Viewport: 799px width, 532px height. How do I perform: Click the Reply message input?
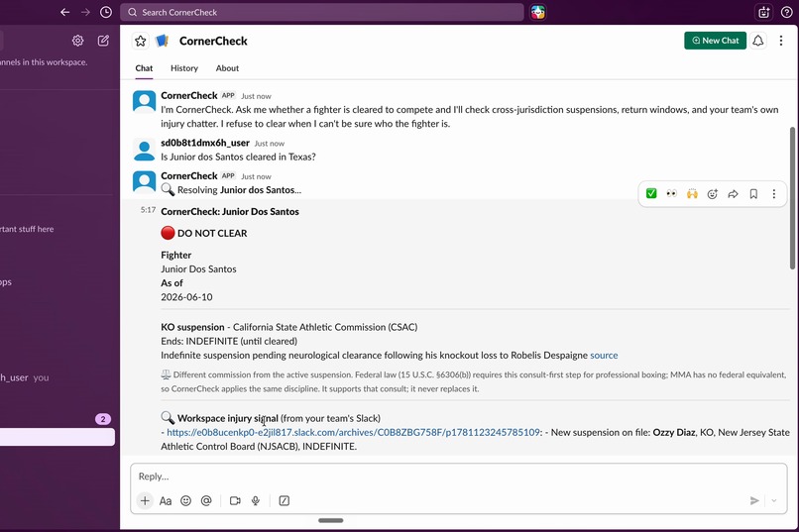459,477
